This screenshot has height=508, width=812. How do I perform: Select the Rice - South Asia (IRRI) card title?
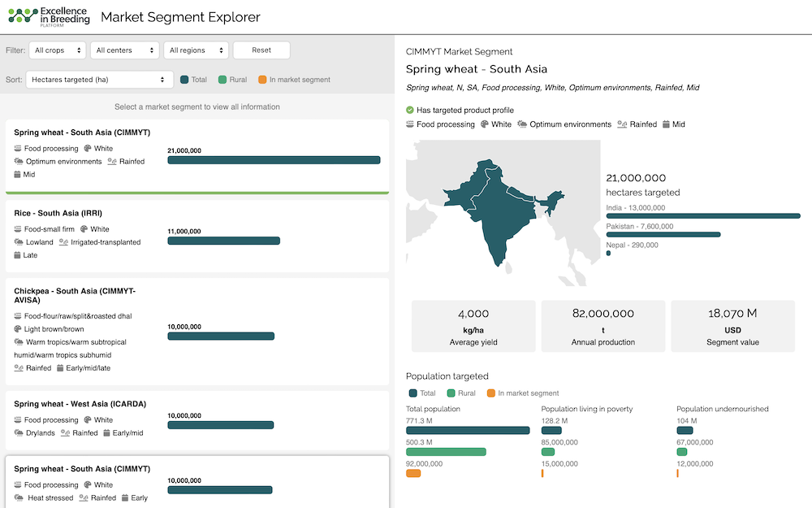click(x=58, y=213)
